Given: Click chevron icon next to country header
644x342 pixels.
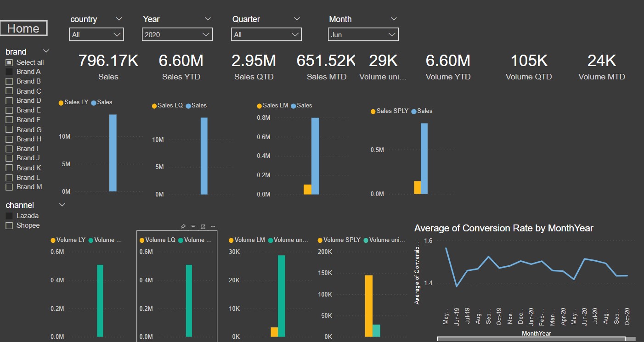Looking at the screenshot, I should [x=119, y=19].
